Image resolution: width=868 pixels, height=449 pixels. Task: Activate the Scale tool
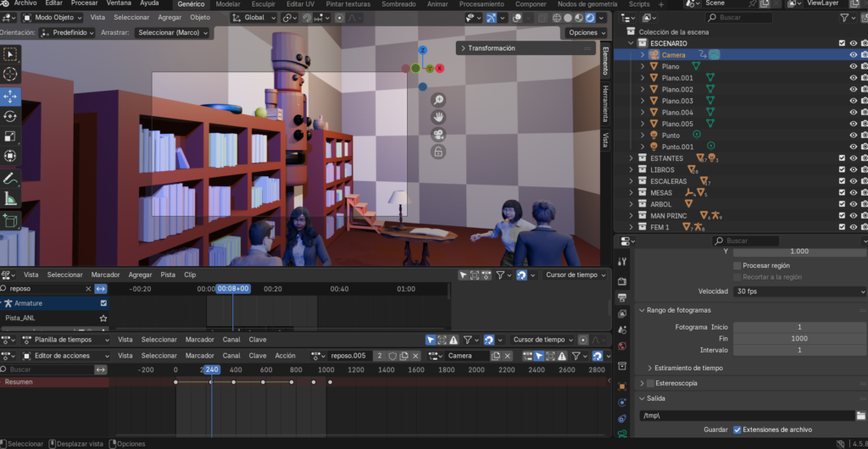click(10, 136)
